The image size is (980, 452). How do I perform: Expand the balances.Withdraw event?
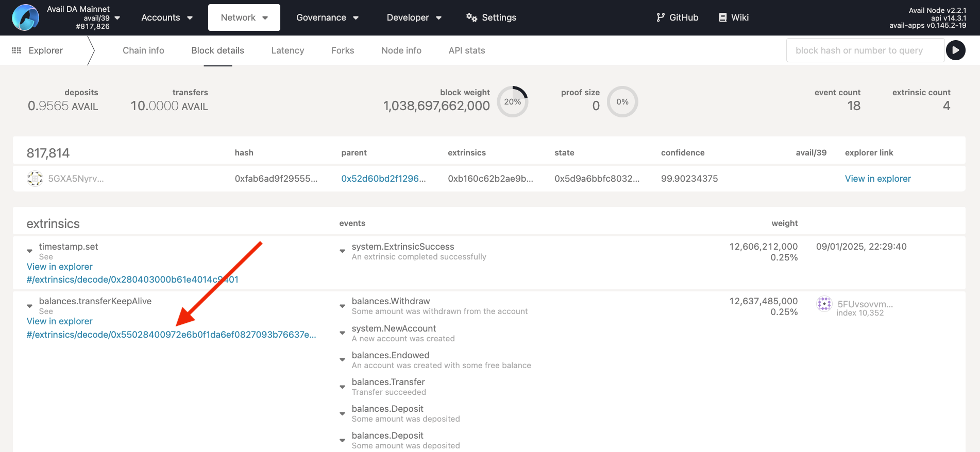click(342, 306)
